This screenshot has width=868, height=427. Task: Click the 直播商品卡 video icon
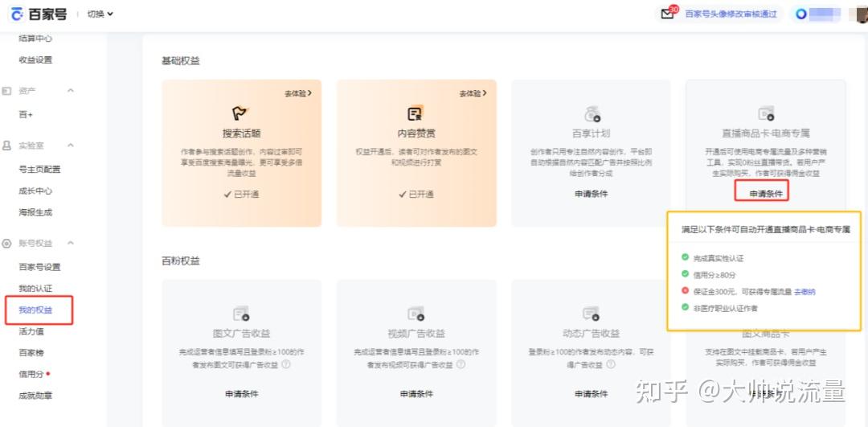tap(766, 113)
